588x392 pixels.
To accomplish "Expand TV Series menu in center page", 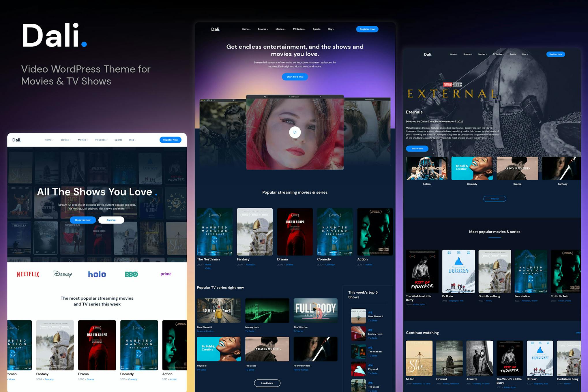I will pyautogui.click(x=299, y=29).
